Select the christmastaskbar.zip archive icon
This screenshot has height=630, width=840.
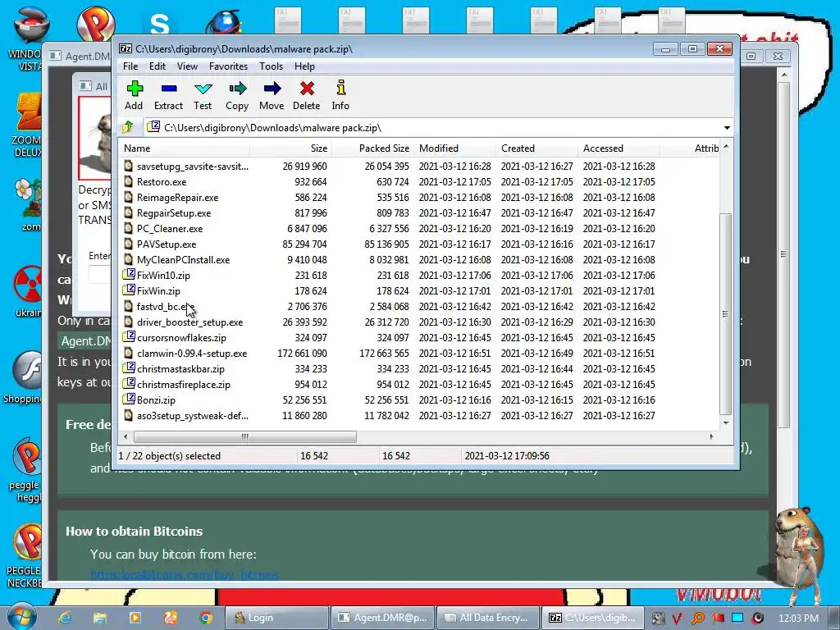[129, 368]
